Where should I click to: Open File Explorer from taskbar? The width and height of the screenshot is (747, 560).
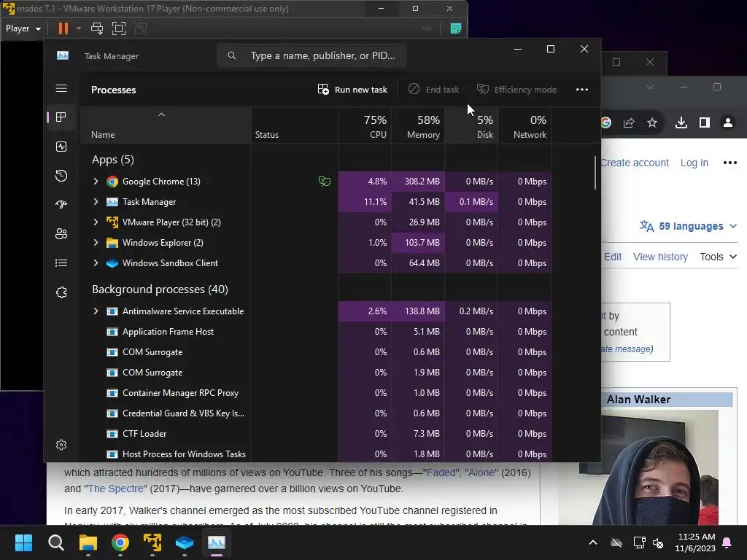click(x=88, y=542)
